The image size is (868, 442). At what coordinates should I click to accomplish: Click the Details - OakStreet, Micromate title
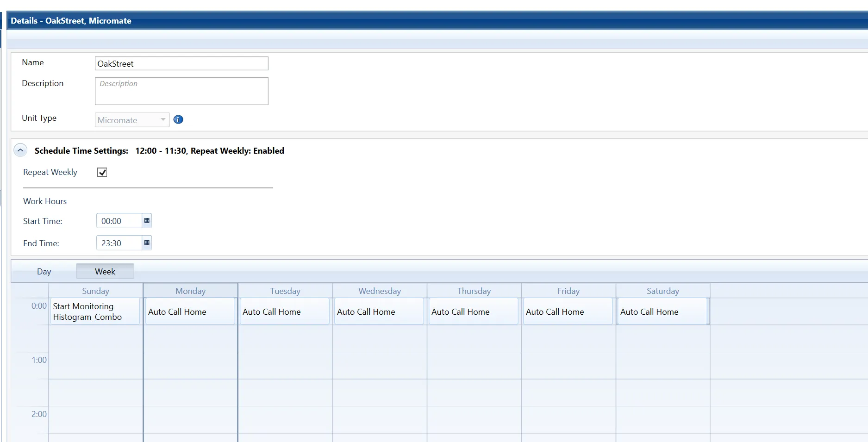(71, 21)
